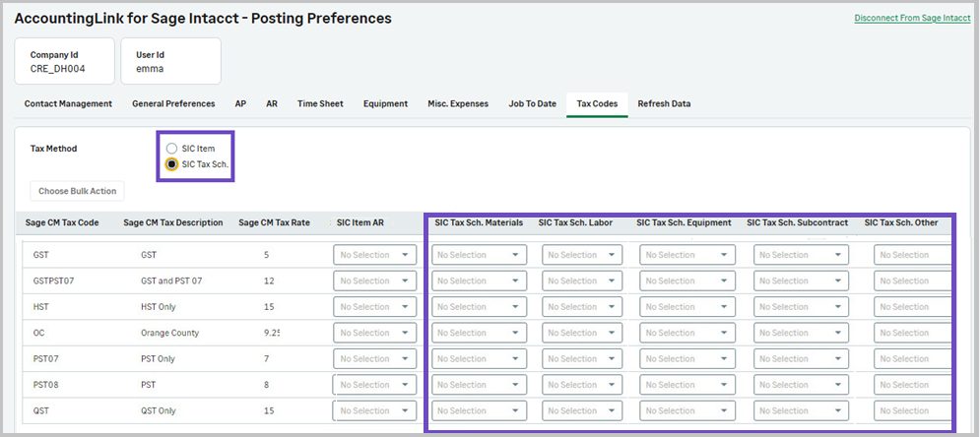Expand SIC Tax Sch. Materials dropdown for QST
The image size is (980, 437).
[x=479, y=410]
